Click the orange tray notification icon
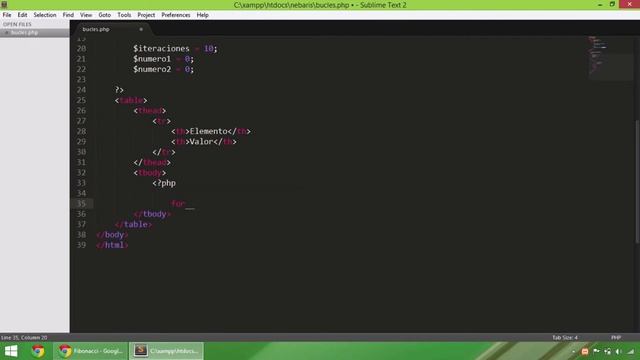The height and width of the screenshot is (360, 640). (x=584, y=351)
